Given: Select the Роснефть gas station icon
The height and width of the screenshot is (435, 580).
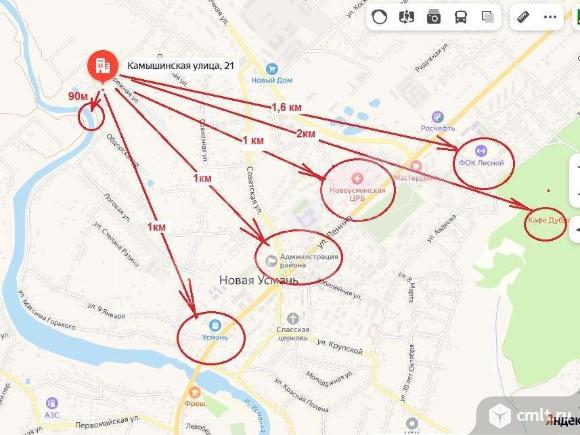Looking at the screenshot, I should click(x=438, y=117).
